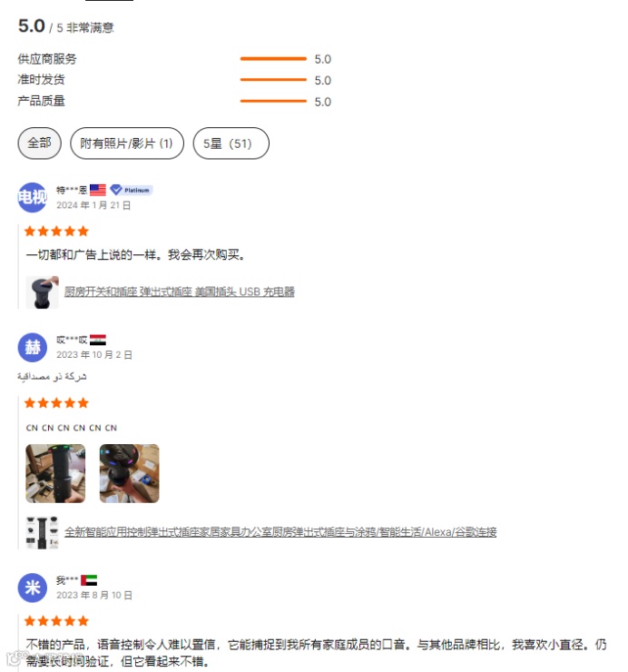Click the 米 blue avatar icon
The image size is (628, 672).
click(32, 588)
